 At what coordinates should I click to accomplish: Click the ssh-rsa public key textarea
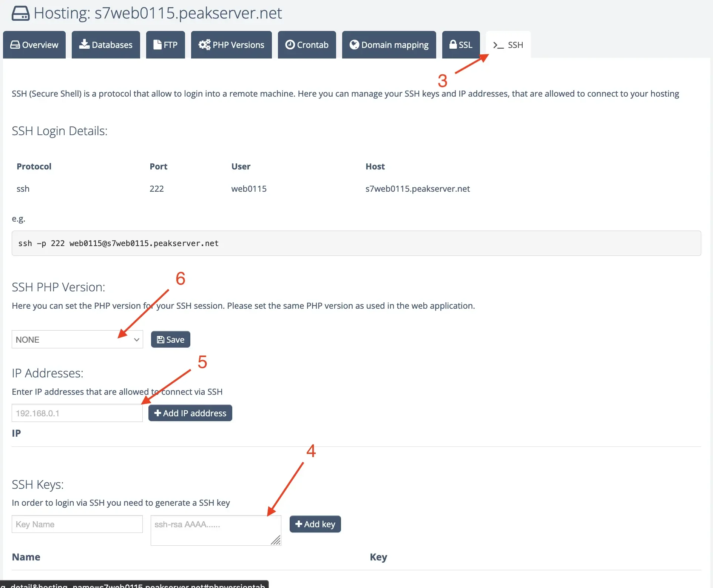[x=211, y=528]
